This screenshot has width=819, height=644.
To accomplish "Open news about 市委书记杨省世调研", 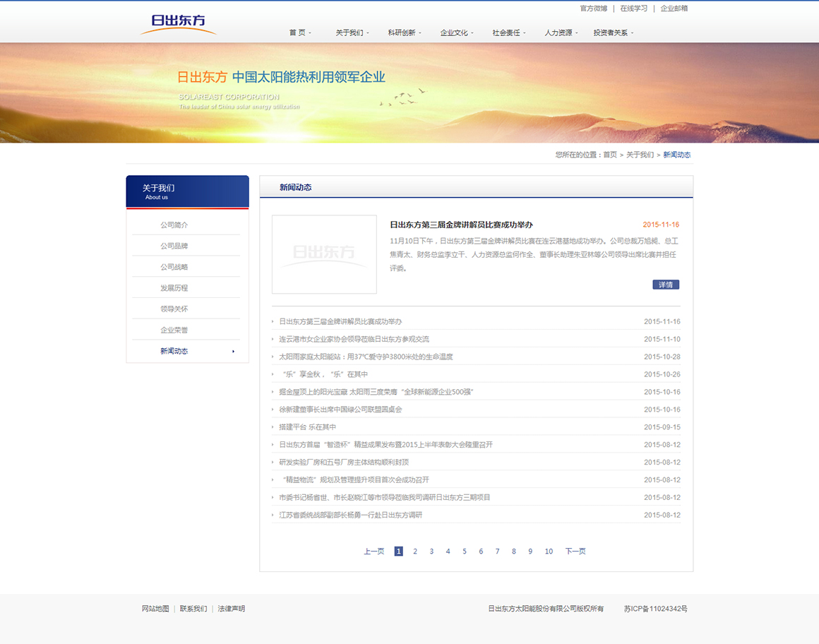I will click(384, 497).
